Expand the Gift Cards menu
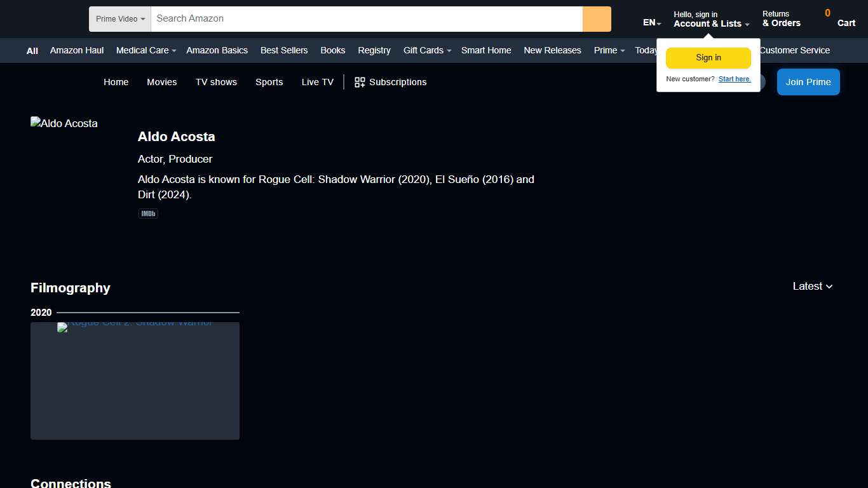This screenshot has height=488, width=868. tap(427, 50)
